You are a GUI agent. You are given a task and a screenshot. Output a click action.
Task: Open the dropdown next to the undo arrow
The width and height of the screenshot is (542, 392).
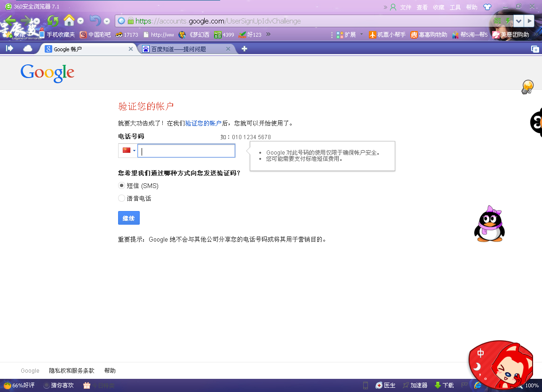click(107, 21)
